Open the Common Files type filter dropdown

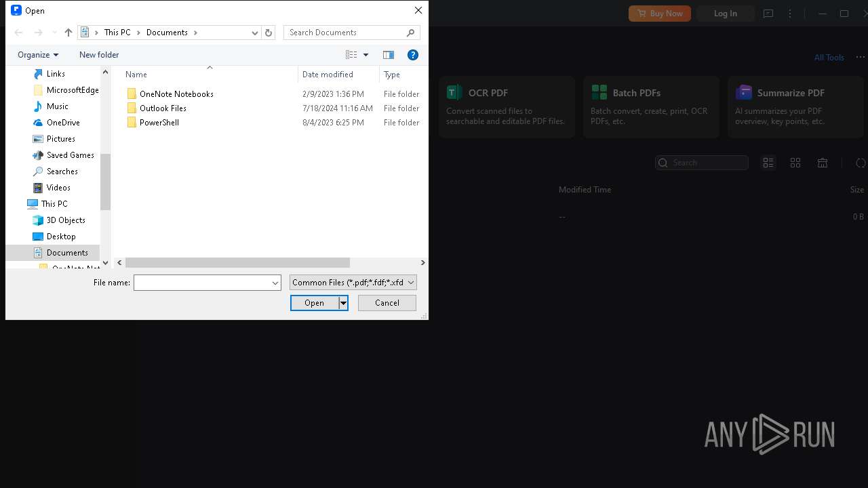pos(353,283)
